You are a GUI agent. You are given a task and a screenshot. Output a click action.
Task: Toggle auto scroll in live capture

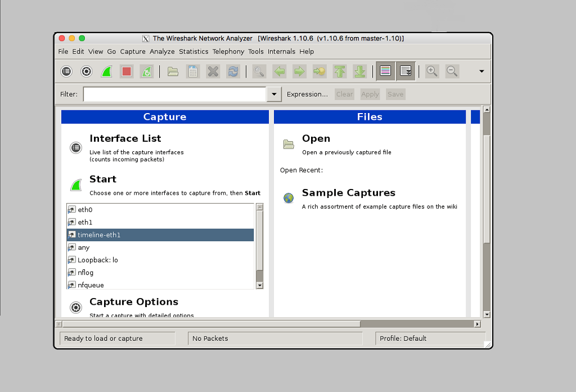(x=406, y=71)
